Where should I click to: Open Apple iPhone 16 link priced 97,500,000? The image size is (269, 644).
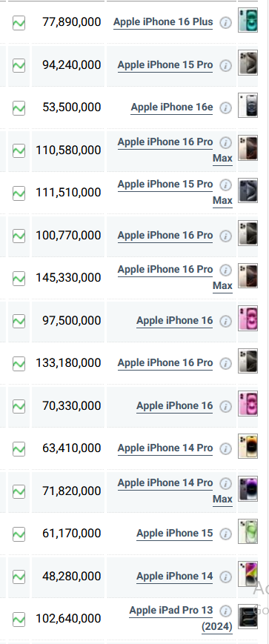(175, 320)
